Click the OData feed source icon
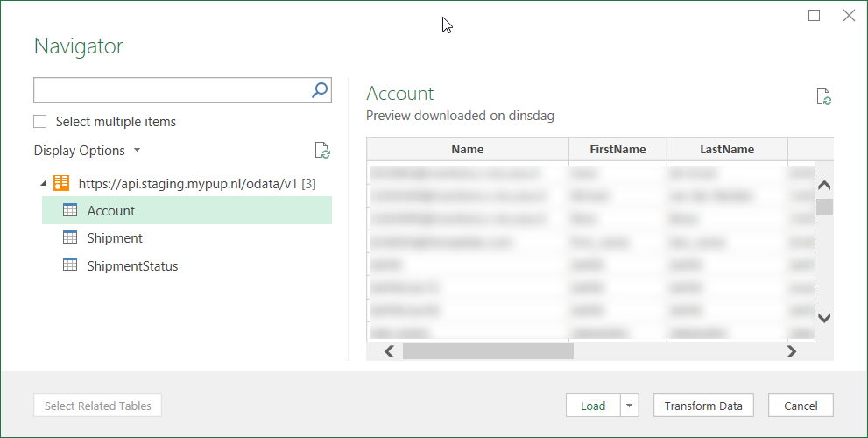868x438 pixels. click(61, 184)
